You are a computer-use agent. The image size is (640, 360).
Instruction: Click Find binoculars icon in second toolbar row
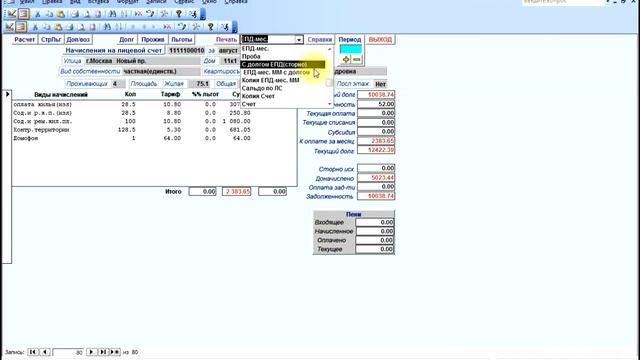point(107,27)
